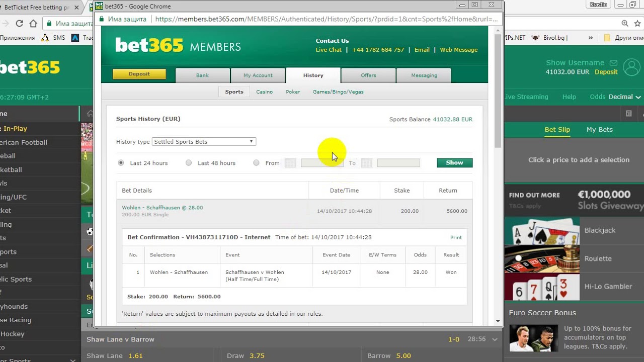Click the green Show button
Viewport: 644px width, 362px height.
[x=455, y=163]
